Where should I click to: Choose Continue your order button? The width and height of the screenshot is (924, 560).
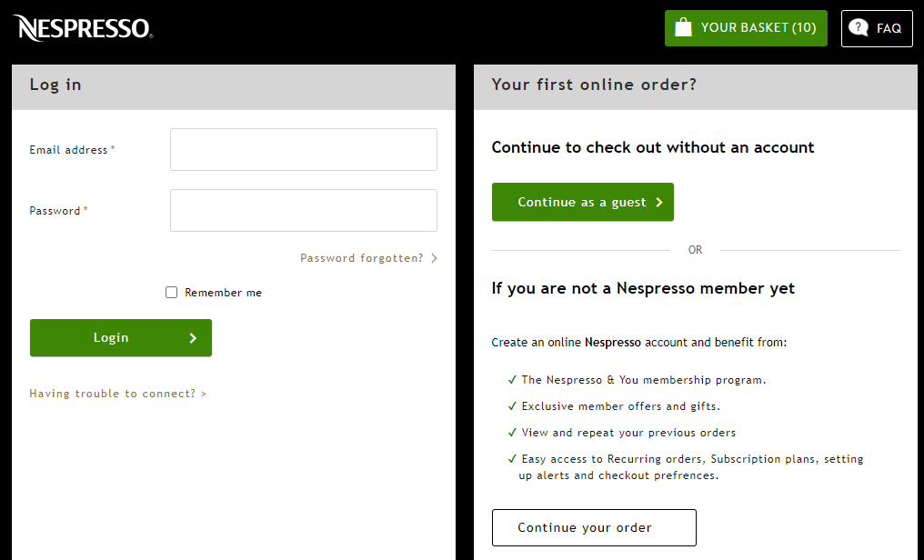(594, 527)
